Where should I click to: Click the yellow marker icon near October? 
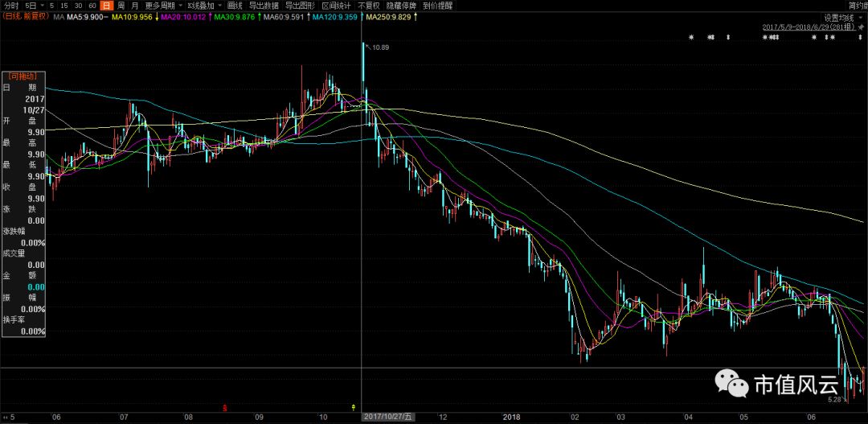tap(354, 408)
